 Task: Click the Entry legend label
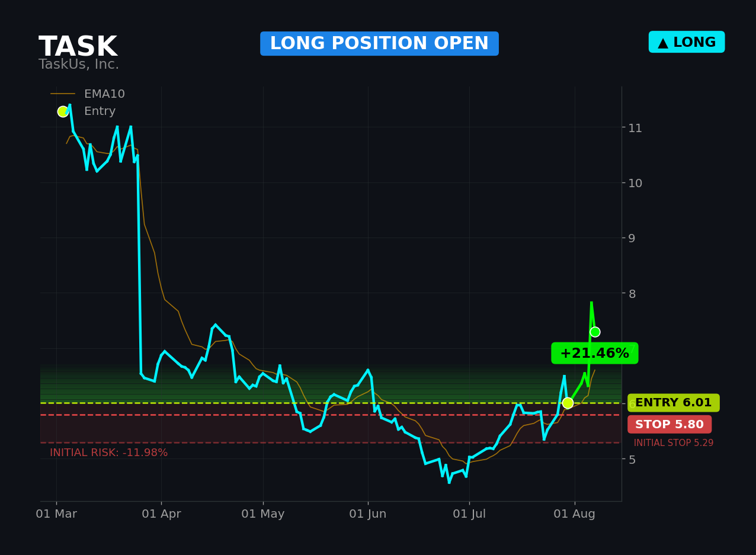(100, 111)
